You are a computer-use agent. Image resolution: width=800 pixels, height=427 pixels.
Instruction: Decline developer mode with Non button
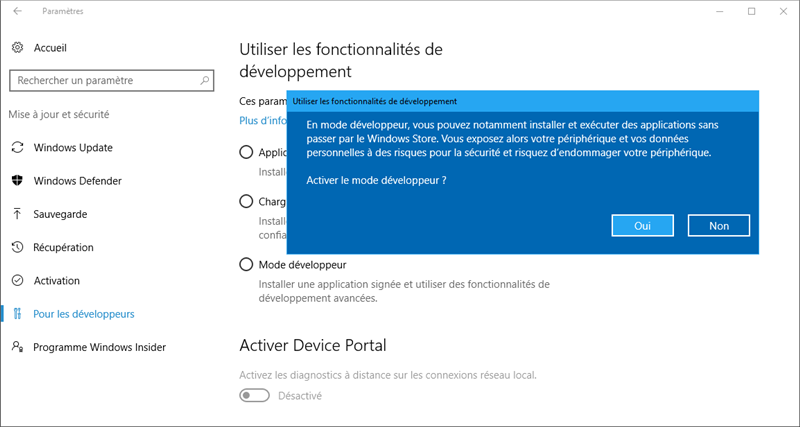point(719,225)
